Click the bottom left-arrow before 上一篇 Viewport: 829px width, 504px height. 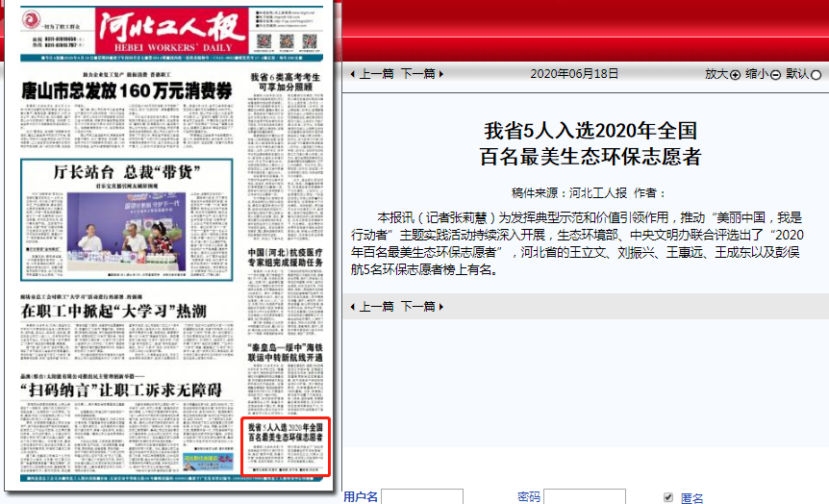click(352, 307)
